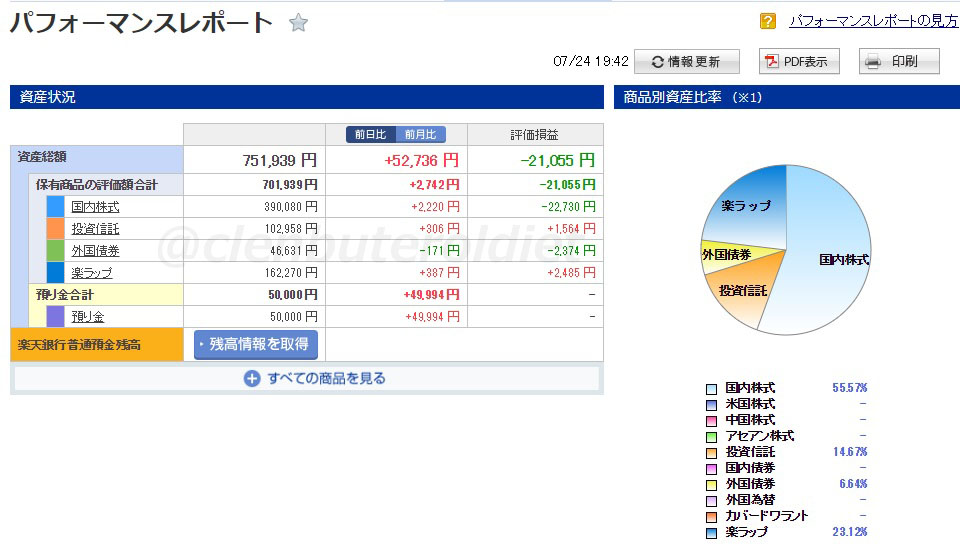Click the -22,730 円 valuation loss cell
Viewport: 967px width, 555px height.
point(568,207)
